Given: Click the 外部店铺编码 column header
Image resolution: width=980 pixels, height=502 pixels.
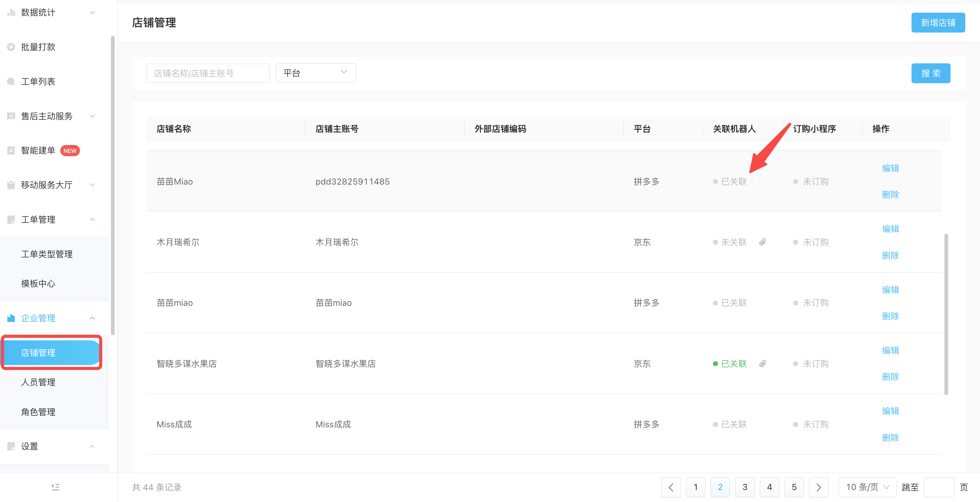Looking at the screenshot, I should click(x=500, y=129).
